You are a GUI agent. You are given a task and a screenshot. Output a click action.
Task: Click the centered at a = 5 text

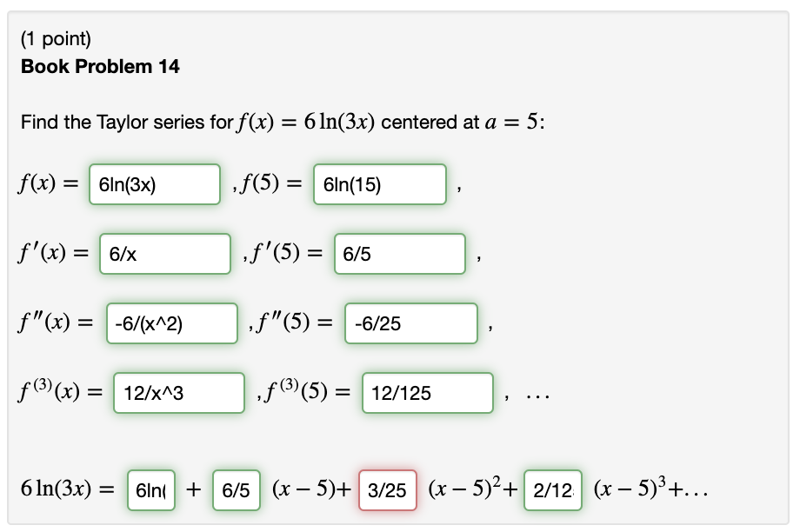coord(499,123)
